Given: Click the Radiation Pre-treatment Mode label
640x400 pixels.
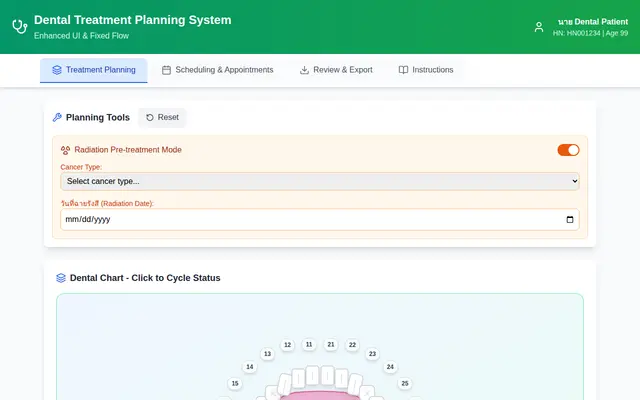Looking at the screenshot, I should [128, 150].
